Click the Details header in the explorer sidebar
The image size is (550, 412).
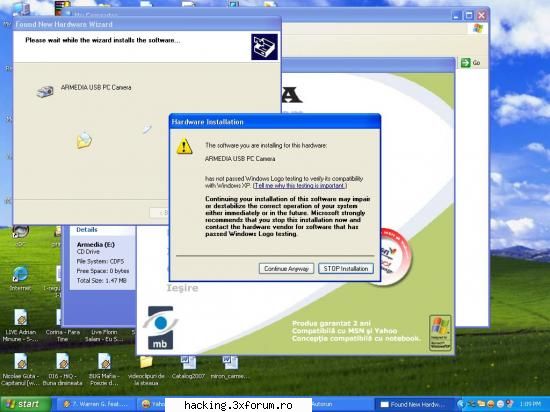point(87,230)
